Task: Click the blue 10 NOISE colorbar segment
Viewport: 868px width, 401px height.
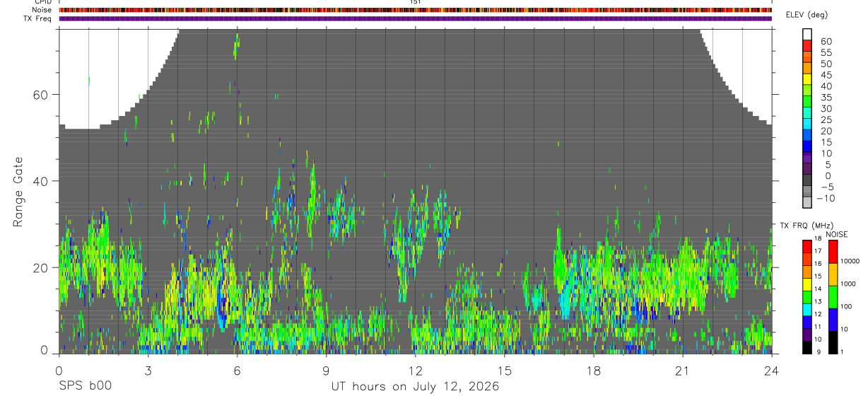Action: tap(833, 320)
